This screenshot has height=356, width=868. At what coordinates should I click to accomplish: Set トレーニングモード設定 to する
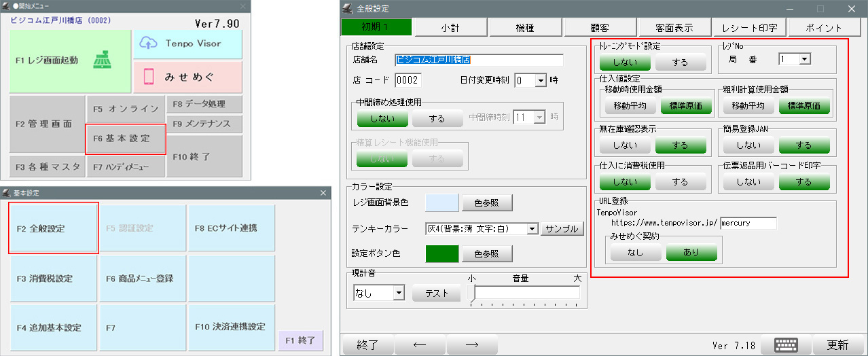pos(681,63)
